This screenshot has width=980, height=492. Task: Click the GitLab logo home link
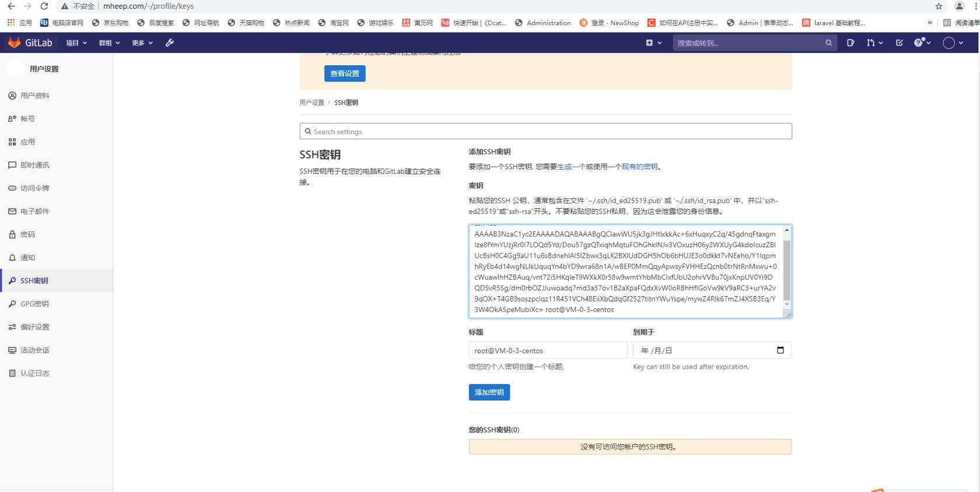pyautogui.click(x=30, y=43)
